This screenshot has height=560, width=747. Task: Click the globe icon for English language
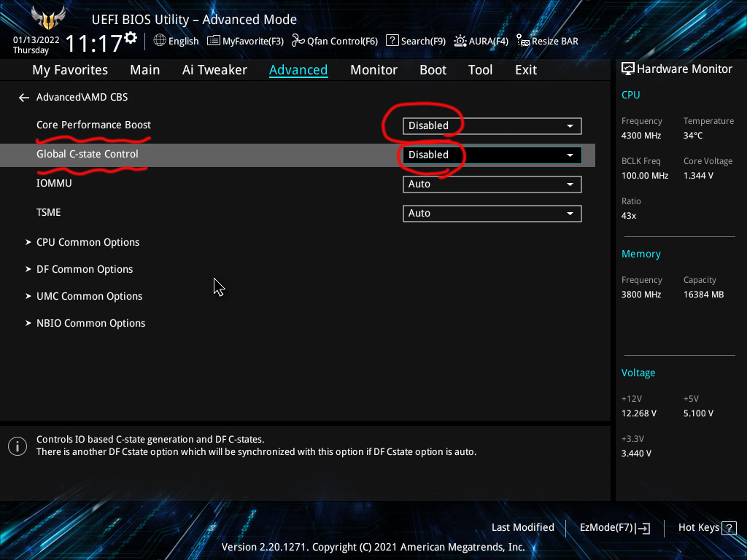(x=160, y=41)
